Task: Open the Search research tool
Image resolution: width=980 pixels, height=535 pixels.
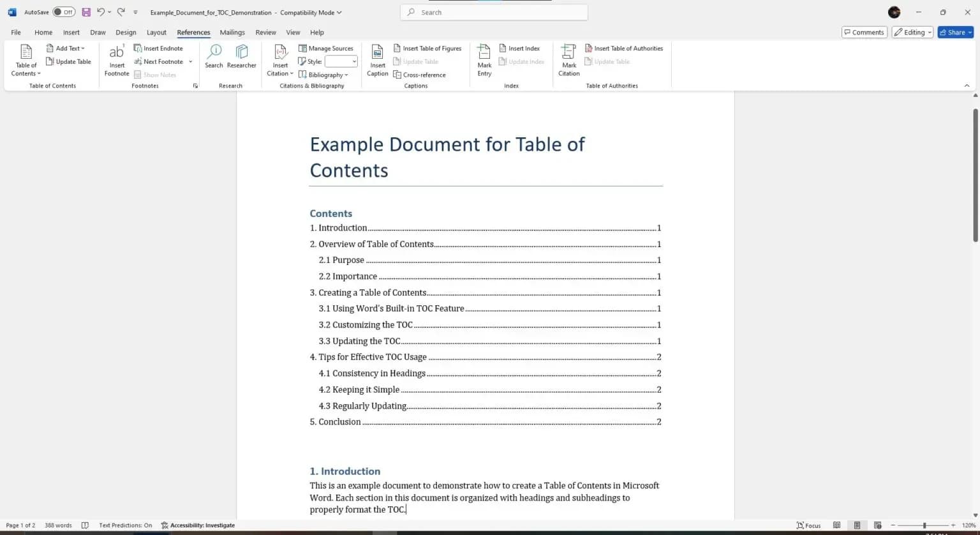Action: point(214,57)
